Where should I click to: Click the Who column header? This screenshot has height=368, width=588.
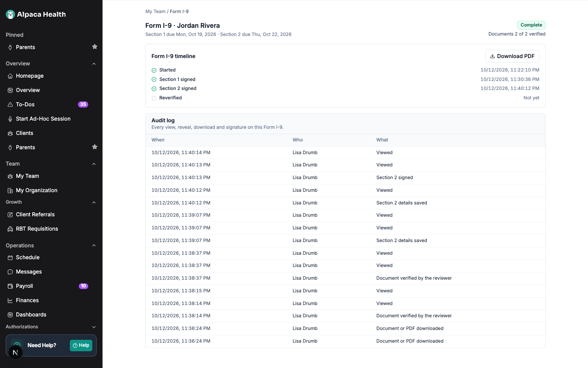(298, 140)
